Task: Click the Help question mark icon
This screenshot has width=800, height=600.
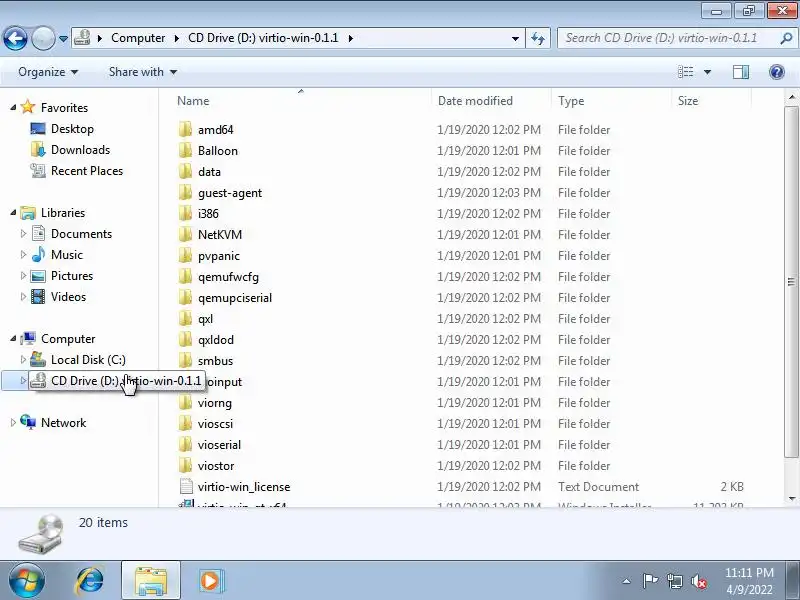Action: [777, 72]
